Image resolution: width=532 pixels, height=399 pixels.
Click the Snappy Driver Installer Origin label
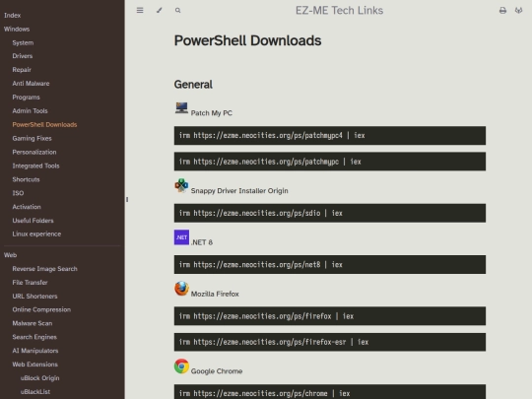tap(239, 191)
